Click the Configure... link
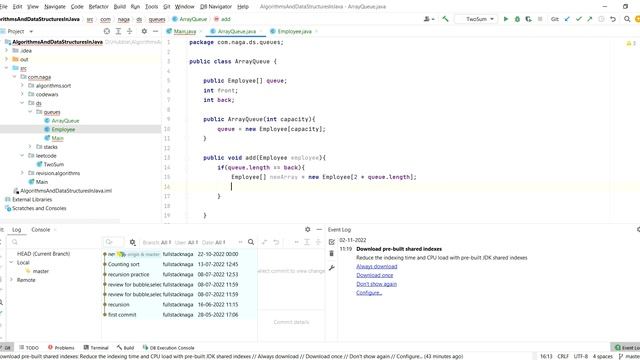 tap(369, 293)
